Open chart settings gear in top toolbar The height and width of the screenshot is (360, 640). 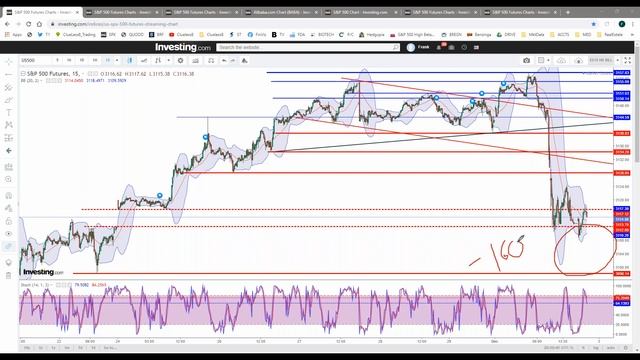pyautogui.click(x=180, y=60)
